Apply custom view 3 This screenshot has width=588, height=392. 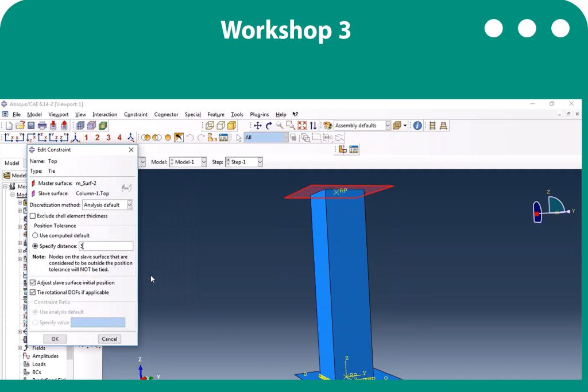click(109, 138)
